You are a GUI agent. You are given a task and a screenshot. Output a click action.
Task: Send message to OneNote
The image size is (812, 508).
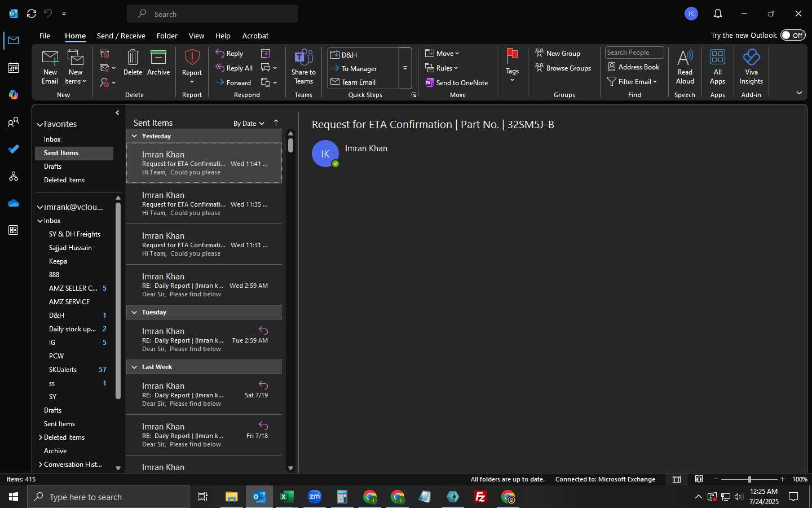point(457,82)
